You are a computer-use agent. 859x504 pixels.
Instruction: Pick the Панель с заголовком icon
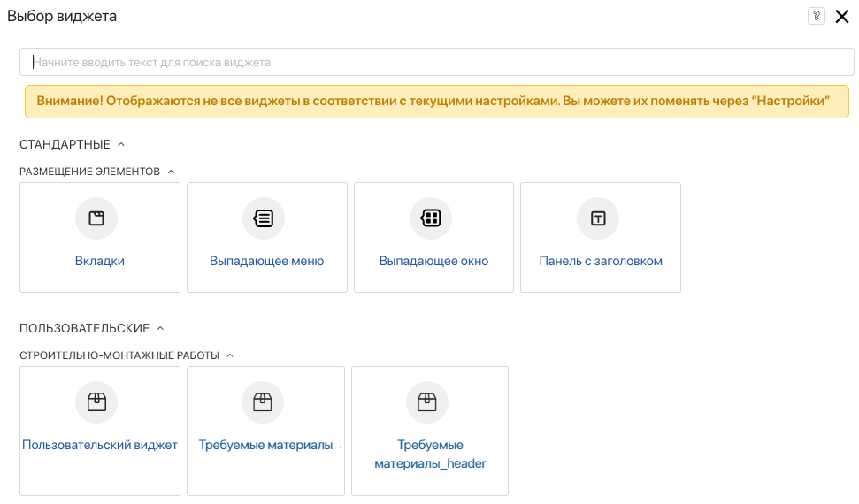click(598, 218)
